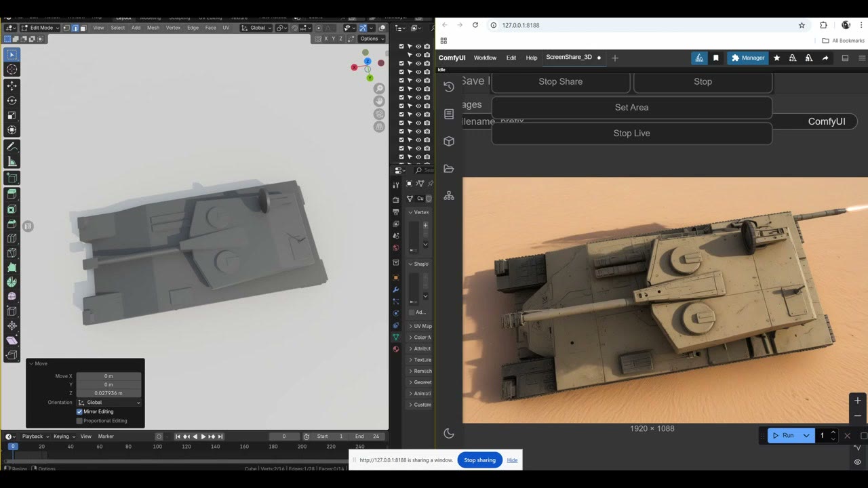Select the Cursor tool in Blender
This screenshot has width=868, height=488.
click(12, 69)
